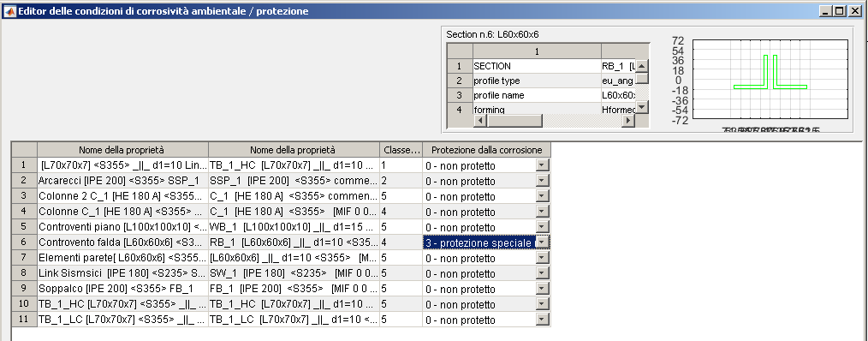The image size is (868, 341).
Task: Click the horizontal scrollbar thumb in section table
Action: tap(514, 120)
